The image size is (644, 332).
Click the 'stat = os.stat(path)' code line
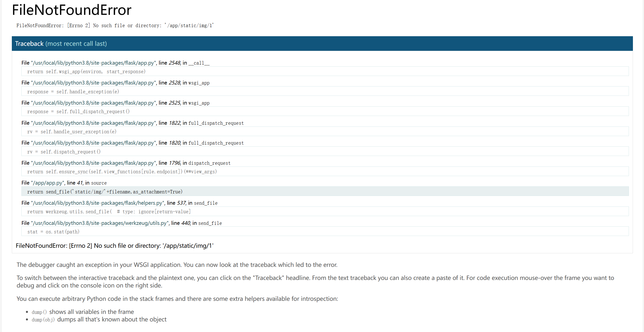click(53, 232)
